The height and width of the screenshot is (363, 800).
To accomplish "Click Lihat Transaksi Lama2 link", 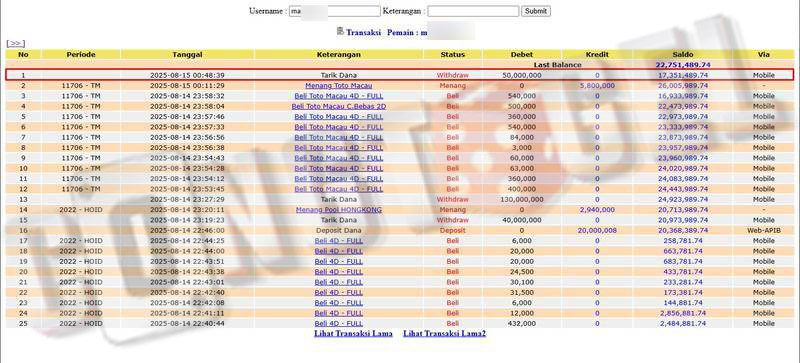I will (444, 333).
